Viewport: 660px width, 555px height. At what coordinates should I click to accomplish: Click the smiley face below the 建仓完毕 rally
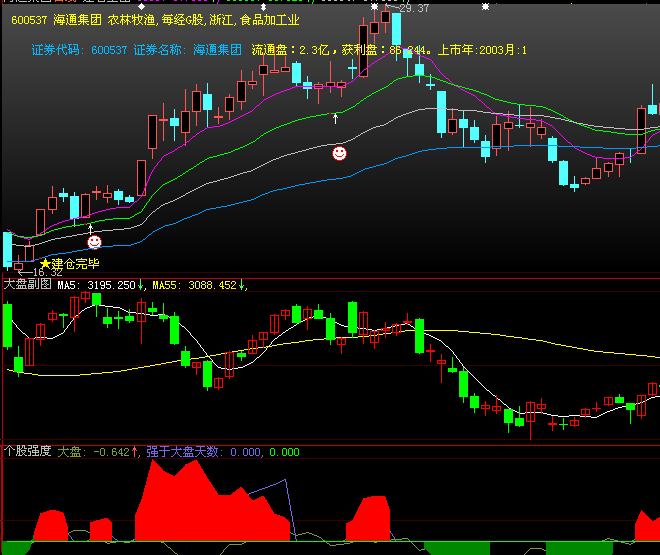tap(94, 242)
